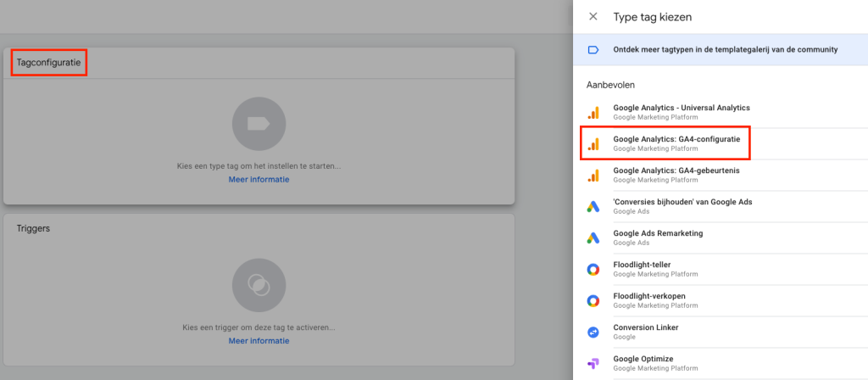This screenshot has height=380, width=868.
Task: Click the Google Optimize icon
Action: (593, 363)
